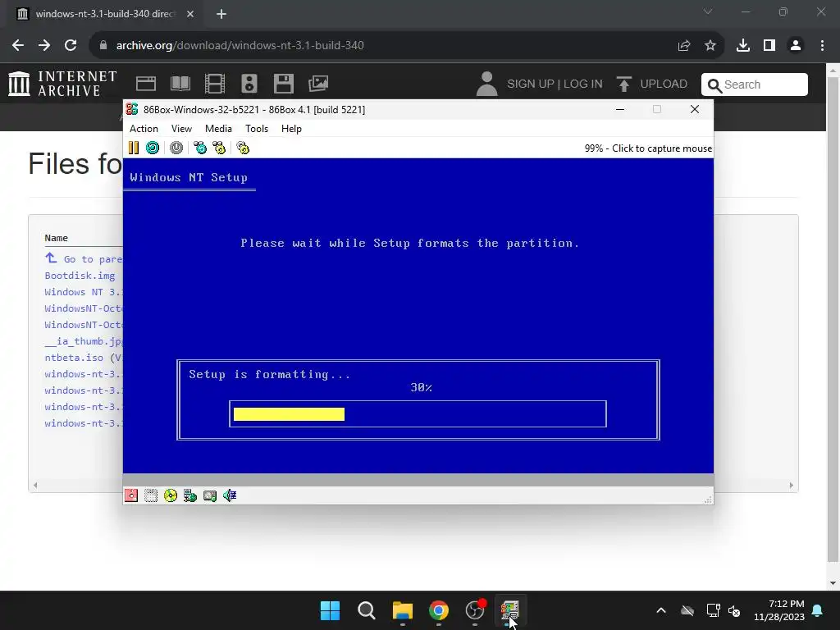This screenshot has height=630, width=840.
Task: Open Internet Archive Software floppy icon
Action: (283, 84)
